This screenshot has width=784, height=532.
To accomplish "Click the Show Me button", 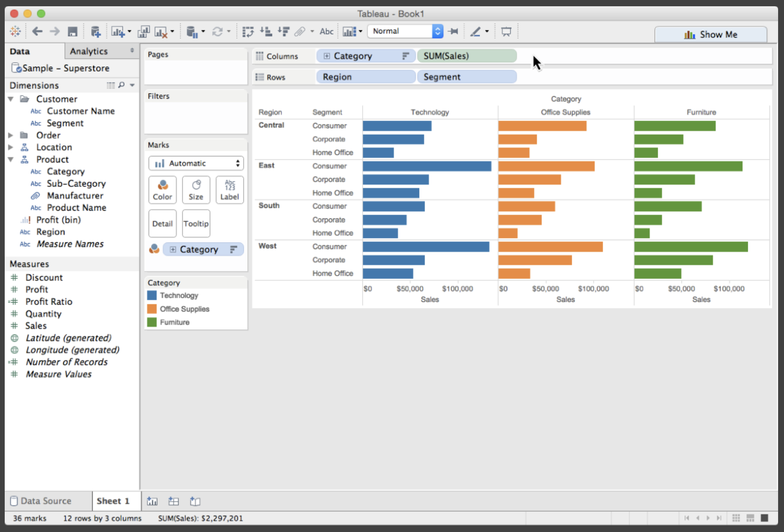I will click(710, 35).
